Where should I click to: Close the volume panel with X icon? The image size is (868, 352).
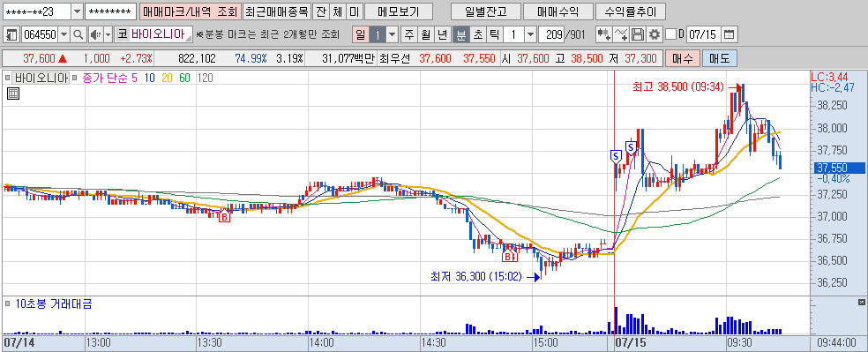(x=861, y=302)
